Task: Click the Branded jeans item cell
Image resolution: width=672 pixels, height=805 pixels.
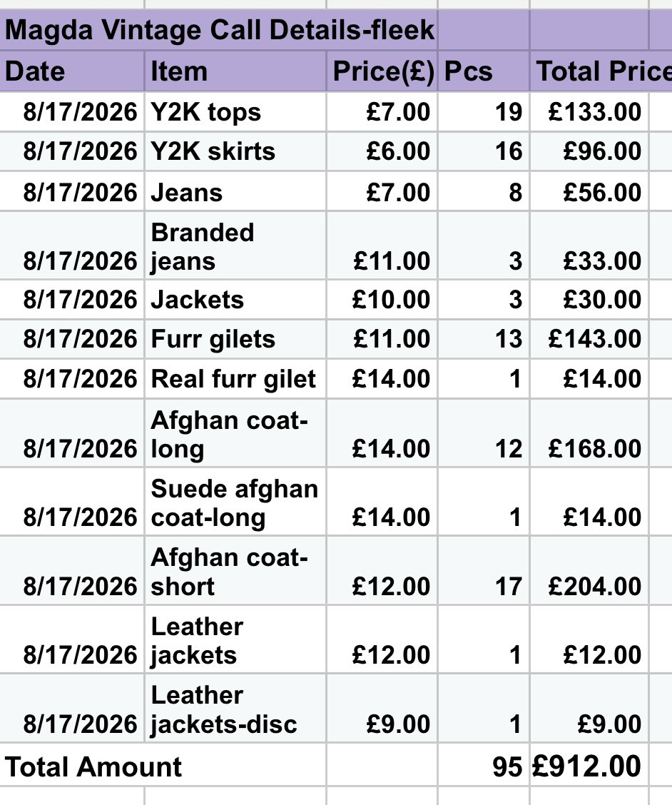Action: 235,246
